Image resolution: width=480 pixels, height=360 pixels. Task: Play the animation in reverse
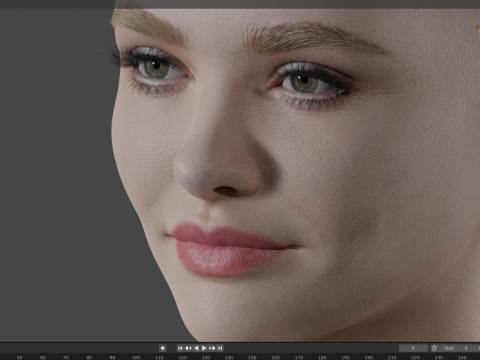(196, 348)
